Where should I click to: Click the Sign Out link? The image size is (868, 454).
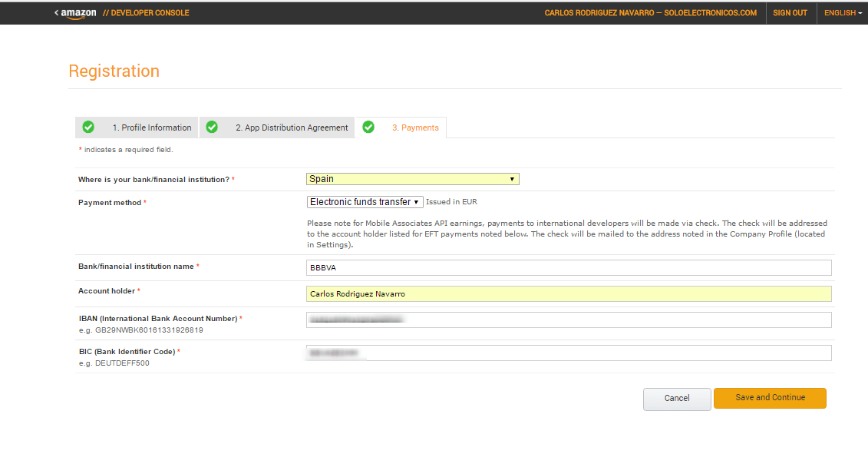click(x=790, y=13)
